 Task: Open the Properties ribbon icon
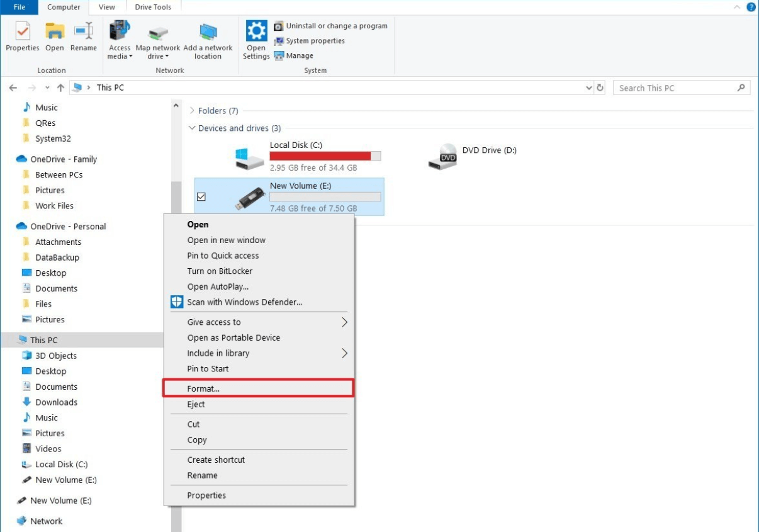[x=22, y=39]
